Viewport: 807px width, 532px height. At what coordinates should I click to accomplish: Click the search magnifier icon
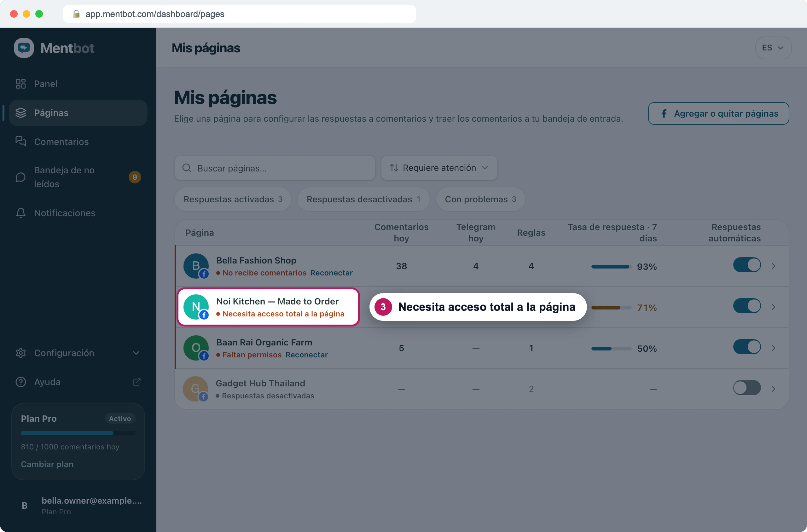(x=187, y=168)
